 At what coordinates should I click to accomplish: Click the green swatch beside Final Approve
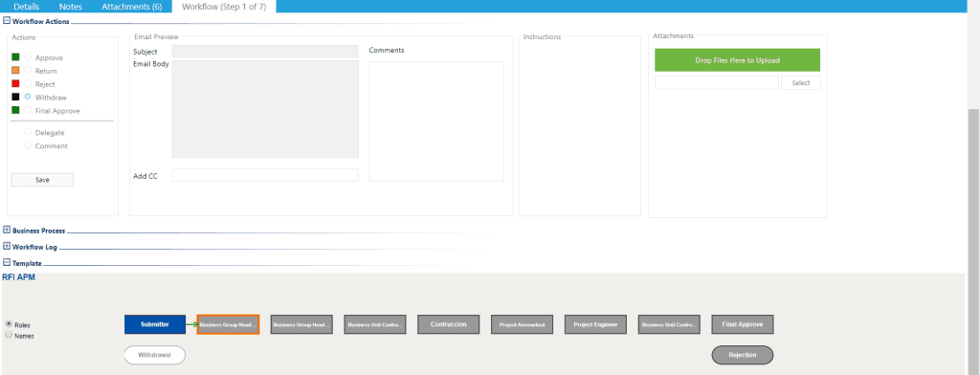pyautogui.click(x=15, y=110)
